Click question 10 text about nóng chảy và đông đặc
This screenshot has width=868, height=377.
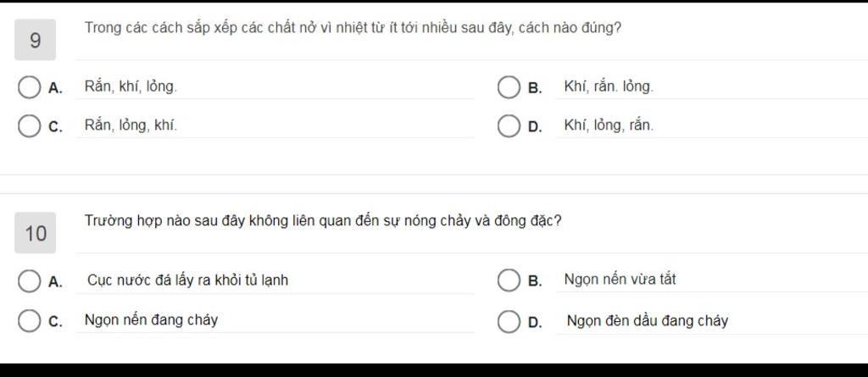pos(323,221)
